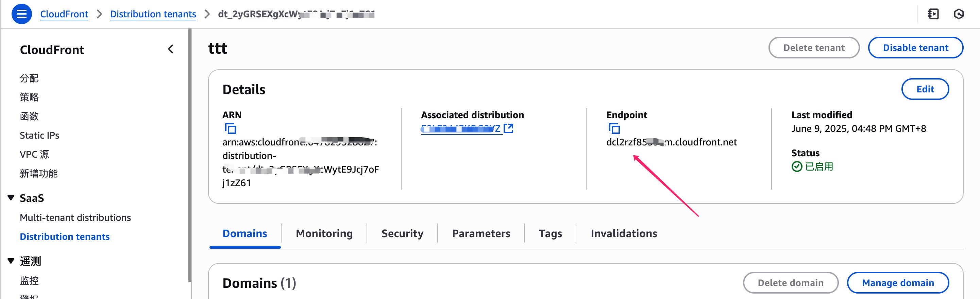Click the Disable tenant button
The height and width of the screenshot is (299, 980).
tap(915, 48)
